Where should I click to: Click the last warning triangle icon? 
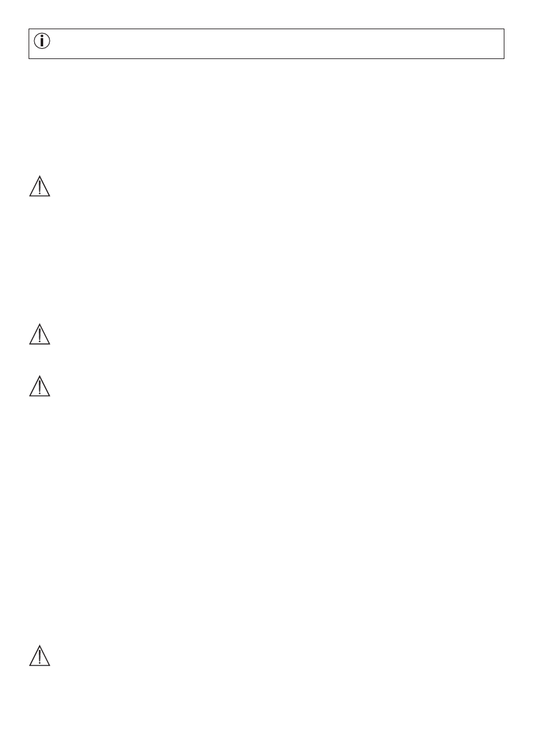click(39, 656)
